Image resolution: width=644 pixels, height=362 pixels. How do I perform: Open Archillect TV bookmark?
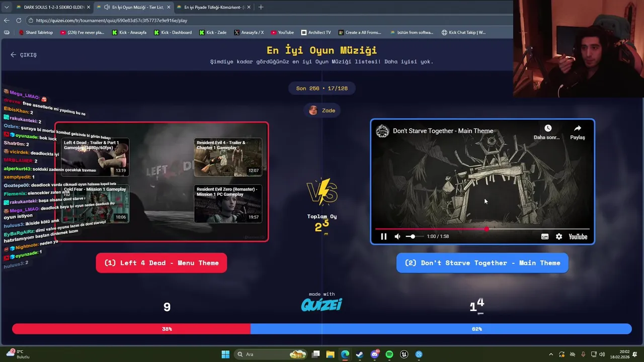click(x=316, y=32)
